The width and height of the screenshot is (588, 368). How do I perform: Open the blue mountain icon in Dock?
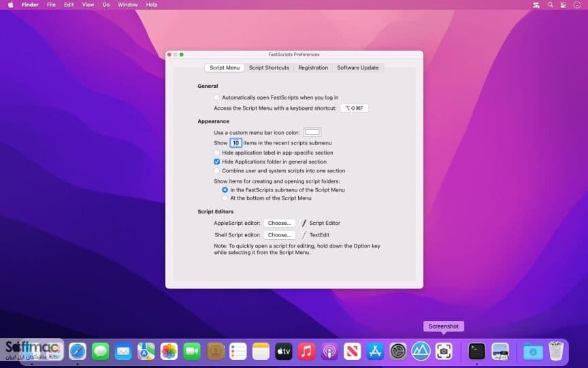click(421, 352)
